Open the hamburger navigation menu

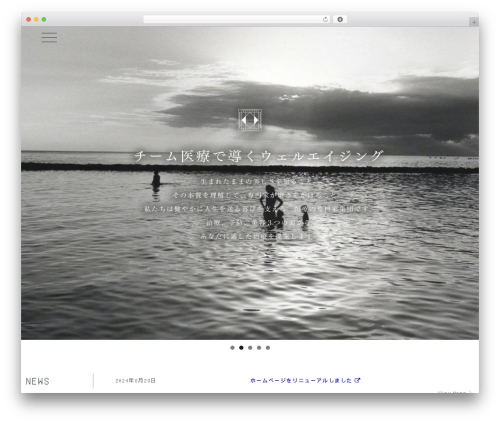click(49, 37)
